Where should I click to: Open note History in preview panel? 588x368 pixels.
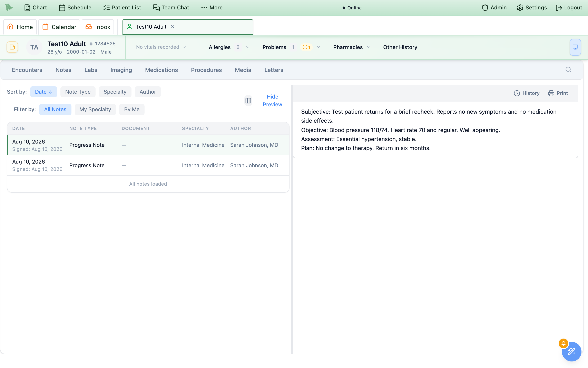(x=527, y=93)
